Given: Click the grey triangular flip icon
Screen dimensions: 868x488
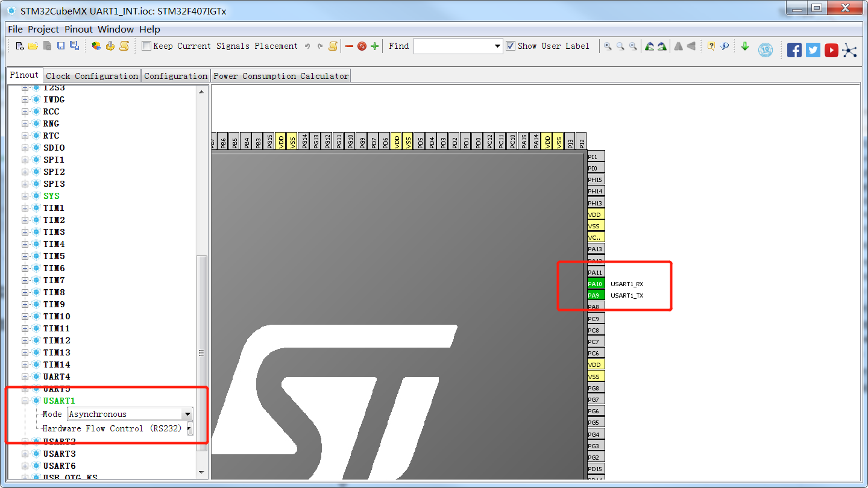Looking at the screenshot, I should (x=678, y=46).
